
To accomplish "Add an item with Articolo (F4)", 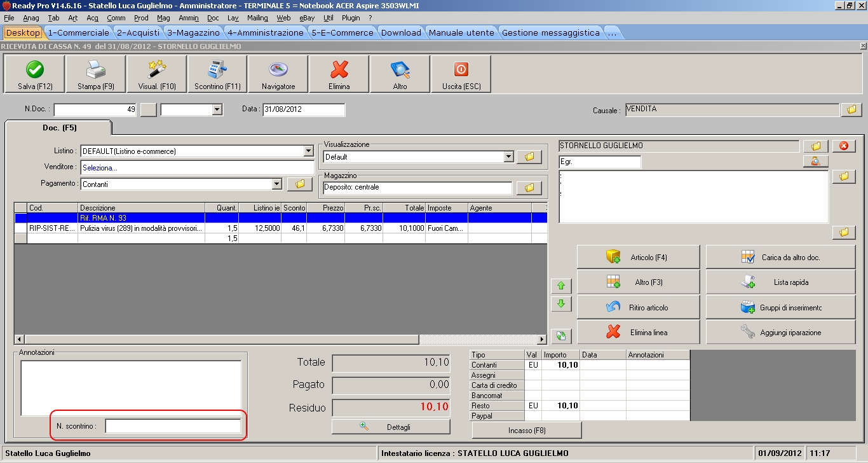I will coord(638,258).
